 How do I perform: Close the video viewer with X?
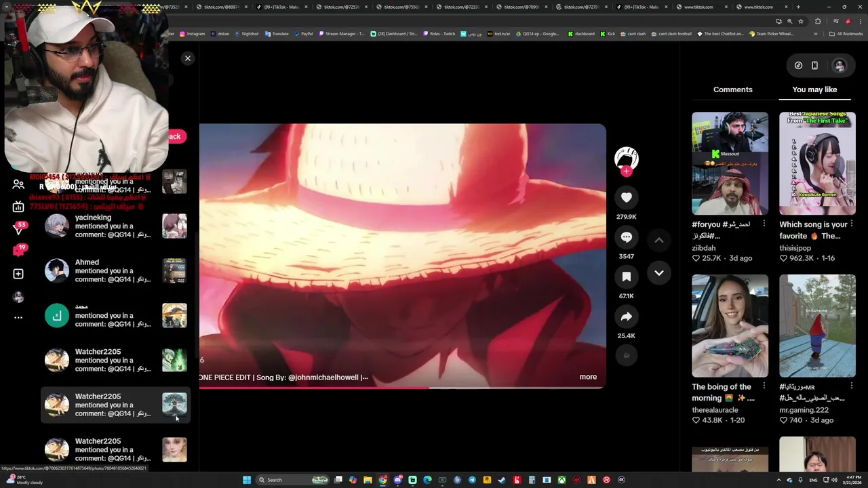tap(188, 58)
